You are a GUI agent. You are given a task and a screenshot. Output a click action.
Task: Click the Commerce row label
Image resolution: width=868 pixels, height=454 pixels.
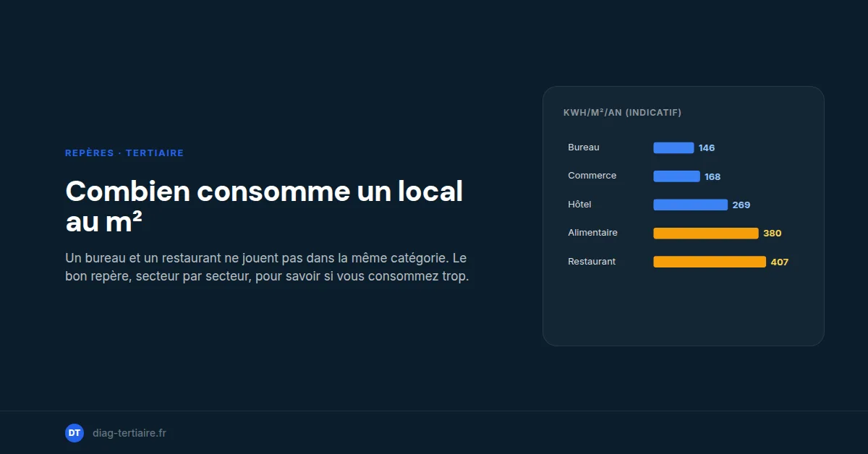(592, 176)
